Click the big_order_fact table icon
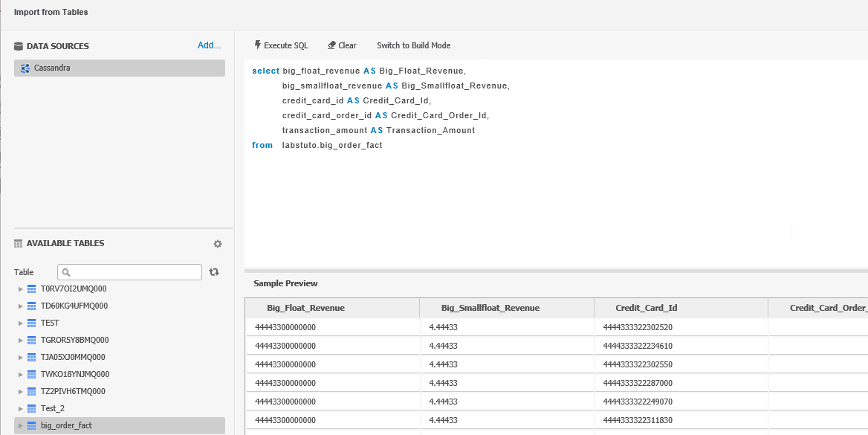This screenshot has width=868, height=435. pyautogui.click(x=32, y=426)
